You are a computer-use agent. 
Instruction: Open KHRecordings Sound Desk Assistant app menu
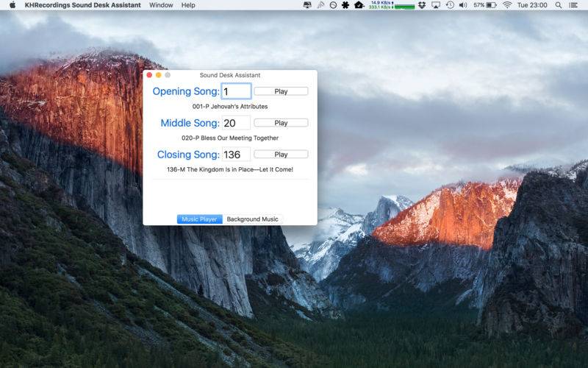coord(82,5)
